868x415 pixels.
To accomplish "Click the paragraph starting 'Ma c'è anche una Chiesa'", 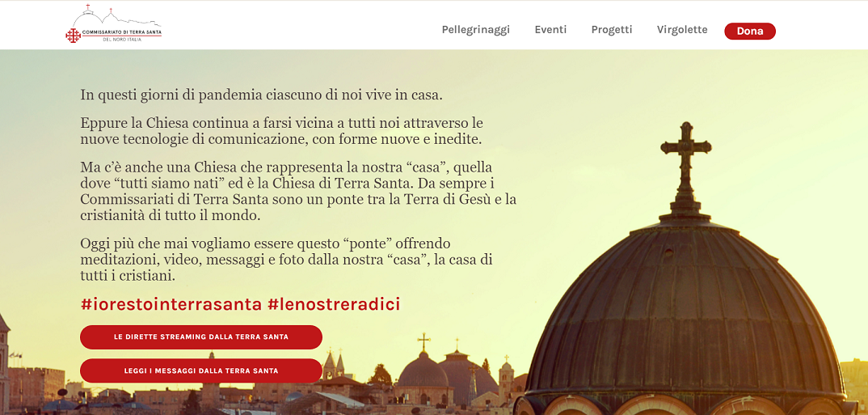I will pyautogui.click(x=298, y=191).
